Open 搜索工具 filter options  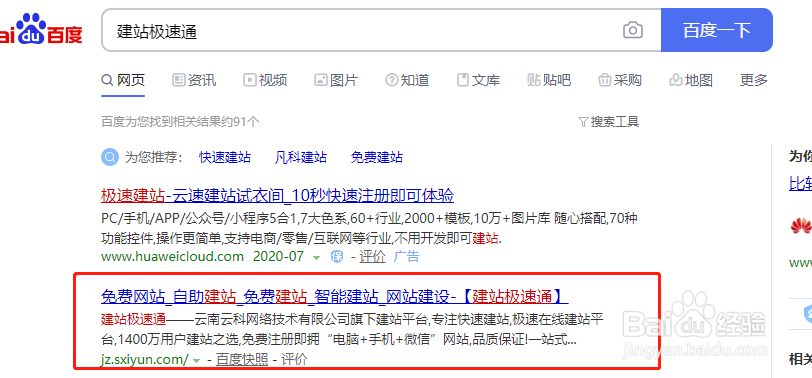[x=608, y=122]
